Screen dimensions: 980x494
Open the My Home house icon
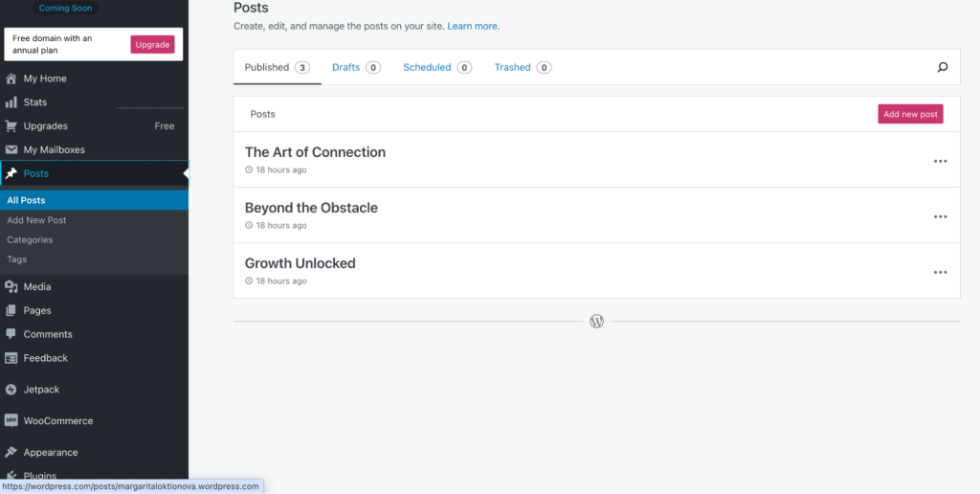coord(11,79)
